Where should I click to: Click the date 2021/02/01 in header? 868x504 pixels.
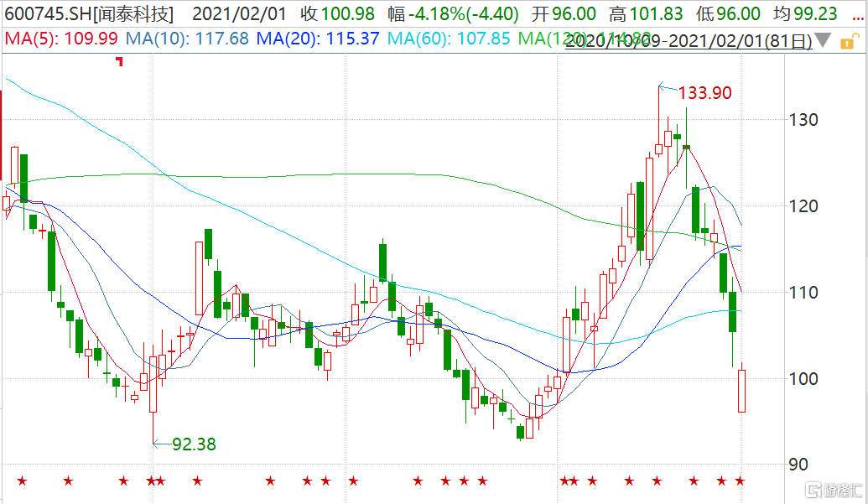(239, 13)
